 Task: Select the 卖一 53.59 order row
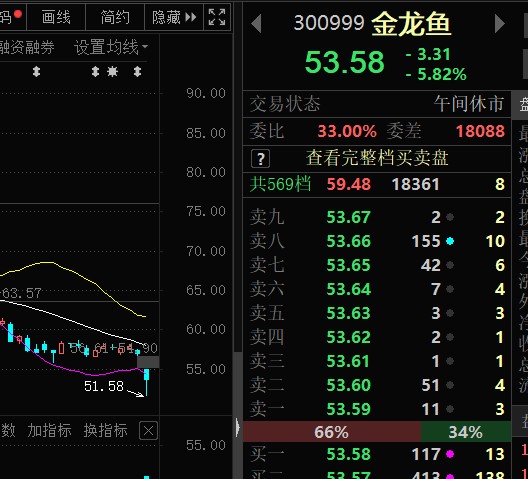coord(377,409)
